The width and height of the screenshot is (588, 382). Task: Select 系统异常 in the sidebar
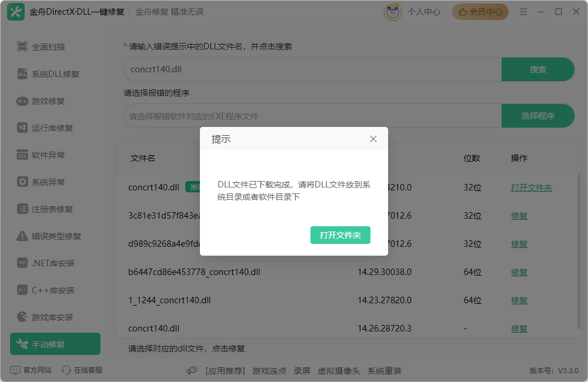[41, 182]
